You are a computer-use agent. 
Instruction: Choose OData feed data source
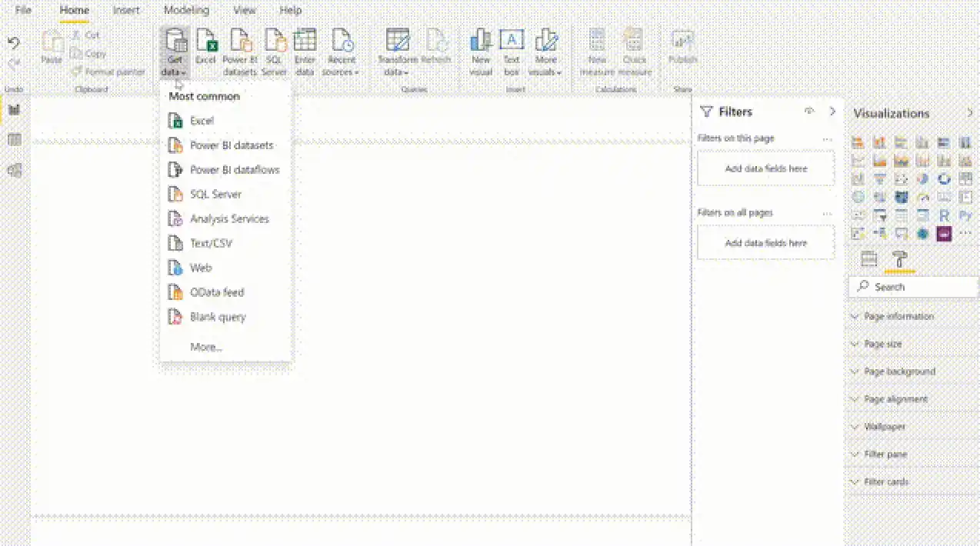[x=225, y=293]
